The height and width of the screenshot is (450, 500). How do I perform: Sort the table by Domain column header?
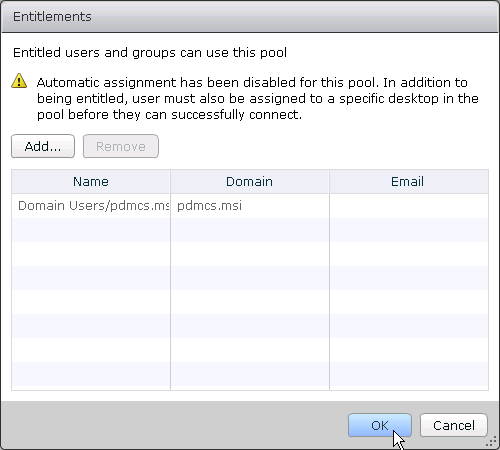tap(249, 182)
